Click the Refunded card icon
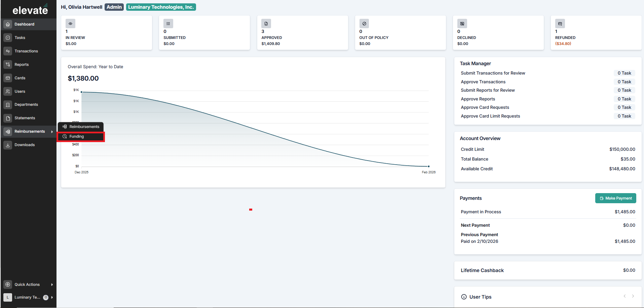644x308 pixels. pos(560,24)
